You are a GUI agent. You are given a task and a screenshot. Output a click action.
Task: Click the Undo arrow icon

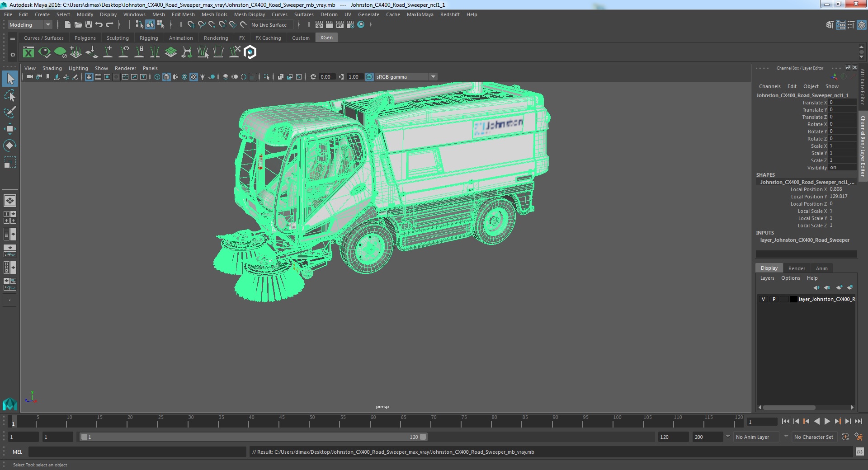pyautogui.click(x=99, y=25)
